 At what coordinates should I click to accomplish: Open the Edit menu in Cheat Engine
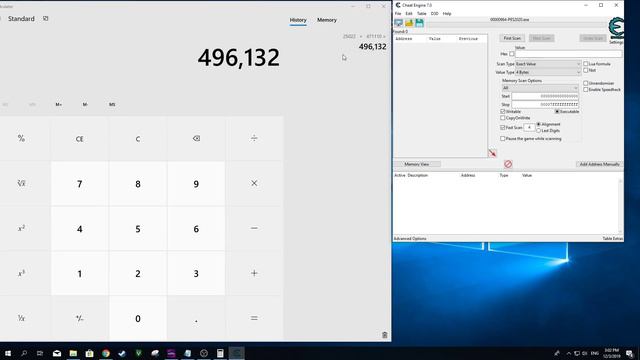409,13
